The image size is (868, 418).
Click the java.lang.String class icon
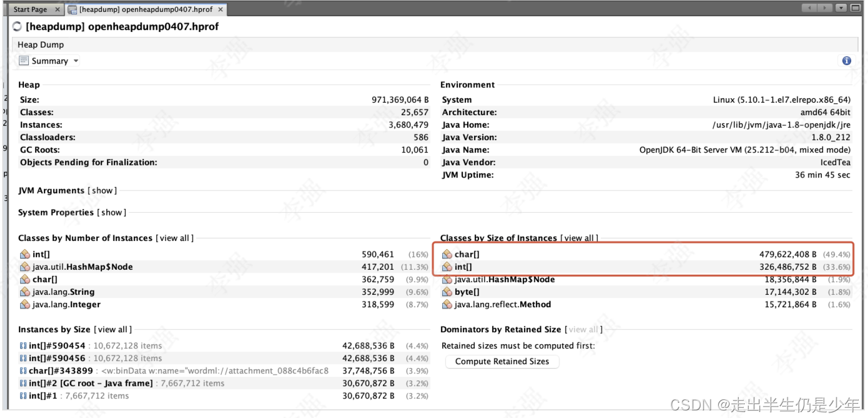[25, 292]
